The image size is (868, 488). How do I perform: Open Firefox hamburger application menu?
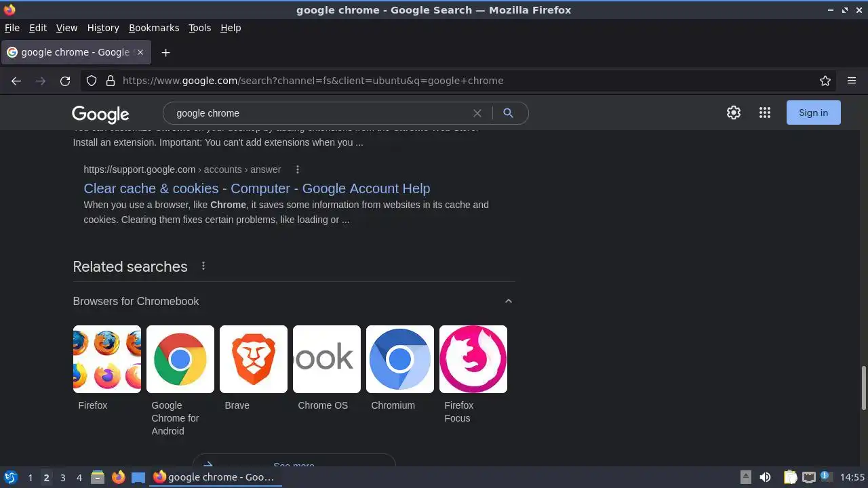tap(852, 81)
